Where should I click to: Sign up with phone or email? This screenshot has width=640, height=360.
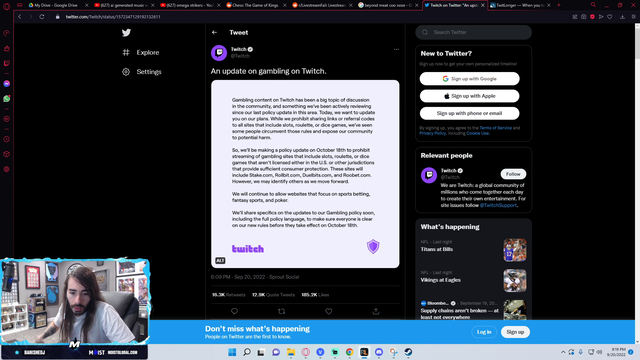469,113
